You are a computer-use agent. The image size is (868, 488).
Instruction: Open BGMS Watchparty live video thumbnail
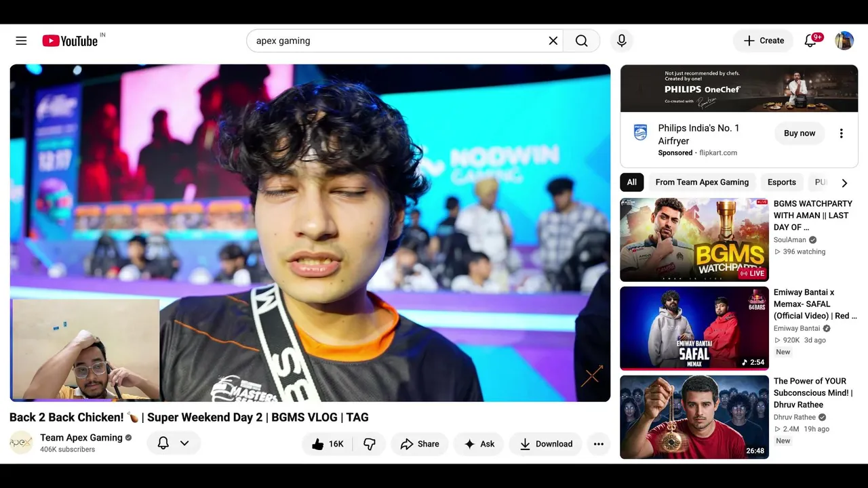click(694, 240)
